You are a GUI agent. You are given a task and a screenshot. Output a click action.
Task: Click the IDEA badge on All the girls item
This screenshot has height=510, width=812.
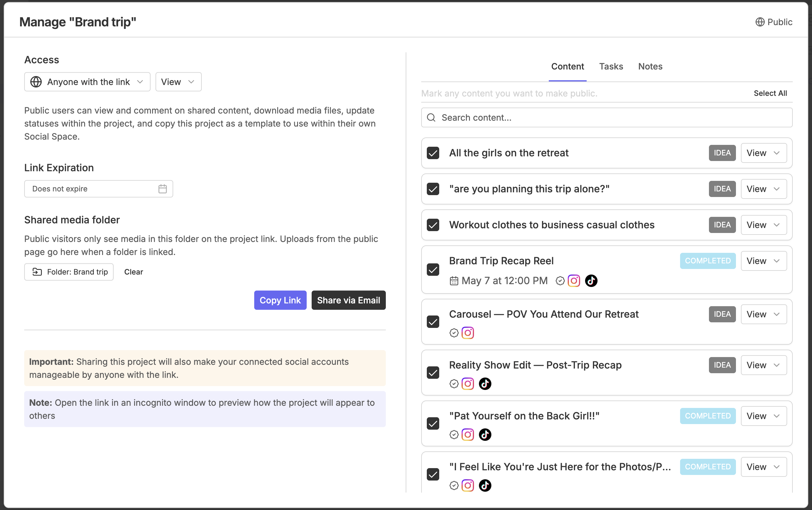point(722,153)
